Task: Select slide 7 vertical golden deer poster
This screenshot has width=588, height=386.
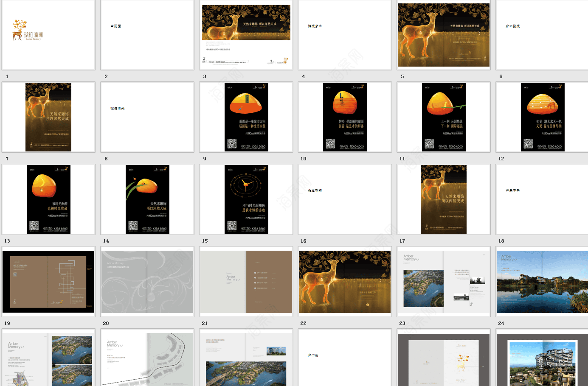Action: [x=48, y=117]
